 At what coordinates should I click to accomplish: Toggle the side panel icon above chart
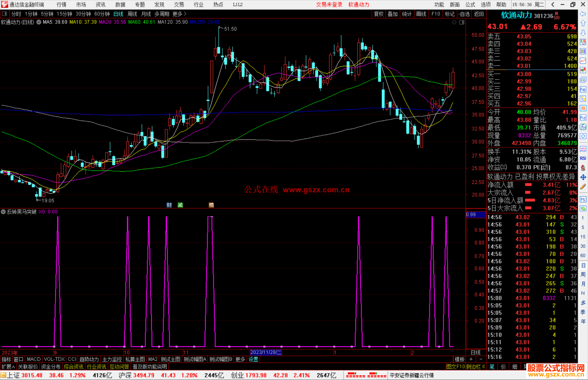tap(462, 22)
